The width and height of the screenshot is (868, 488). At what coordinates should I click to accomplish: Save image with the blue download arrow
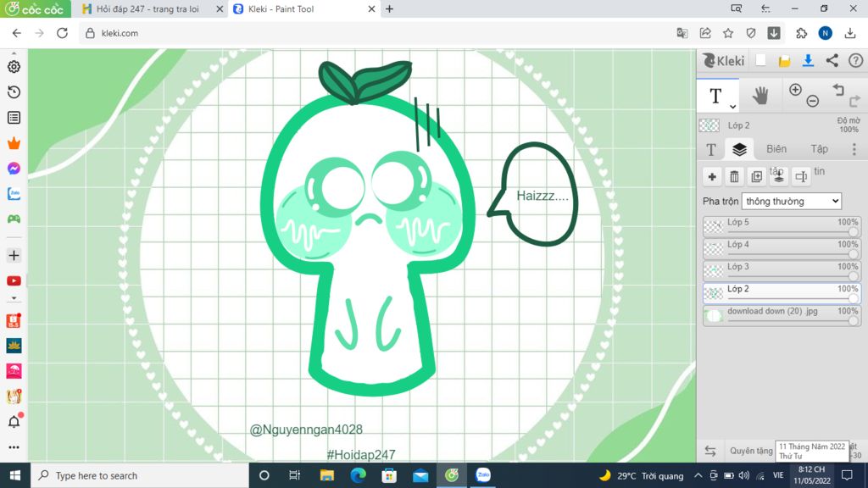coord(808,61)
